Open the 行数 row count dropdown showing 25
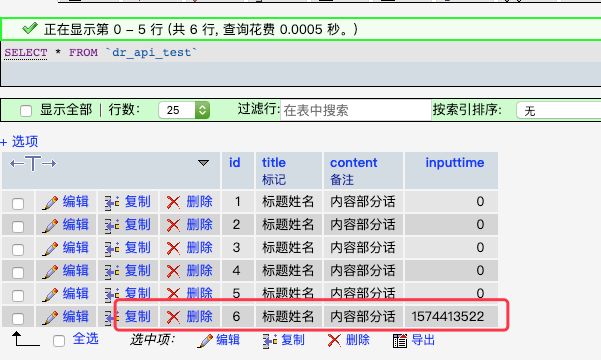Screen dimensions: 601x360 [x=184, y=110]
